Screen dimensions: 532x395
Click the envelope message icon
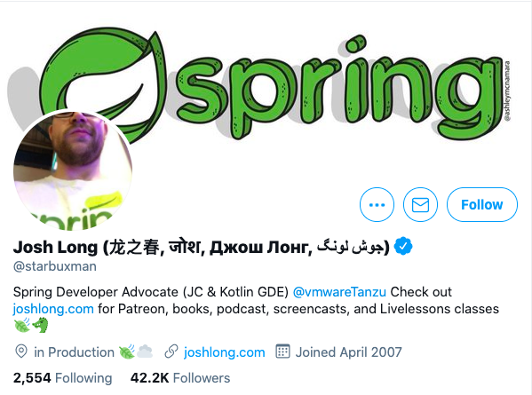(x=420, y=204)
